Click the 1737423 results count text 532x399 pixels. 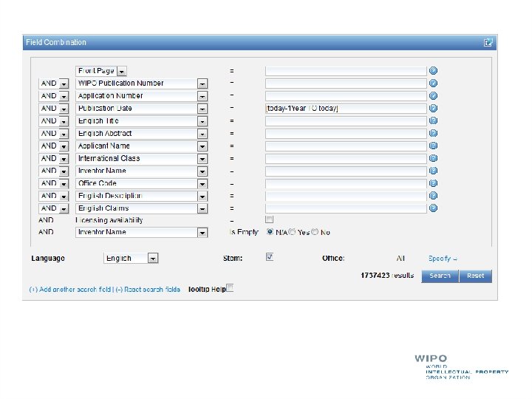[x=387, y=275]
